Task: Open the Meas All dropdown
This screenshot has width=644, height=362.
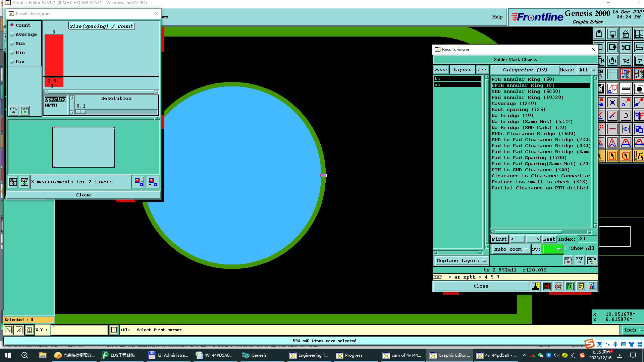Action: (x=587, y=70)
